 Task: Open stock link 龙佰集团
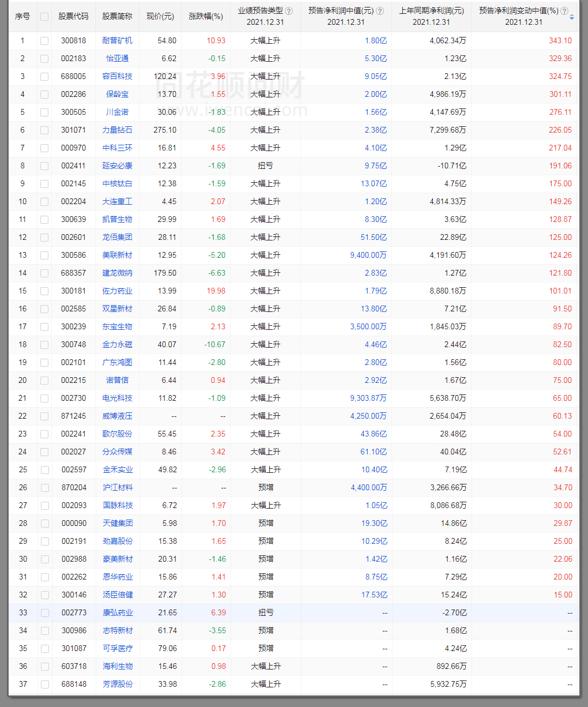(x=117, y=237)
